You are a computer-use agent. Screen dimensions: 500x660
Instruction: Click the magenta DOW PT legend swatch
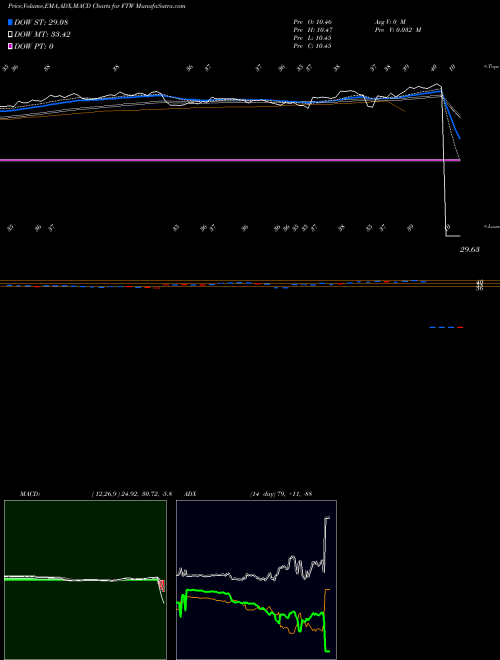tap(10, 46)
